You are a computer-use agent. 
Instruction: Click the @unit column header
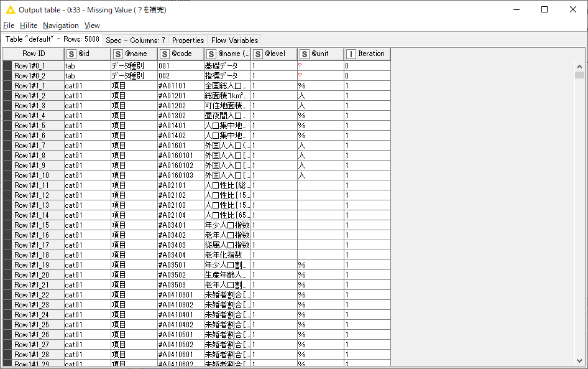[321, 54]
